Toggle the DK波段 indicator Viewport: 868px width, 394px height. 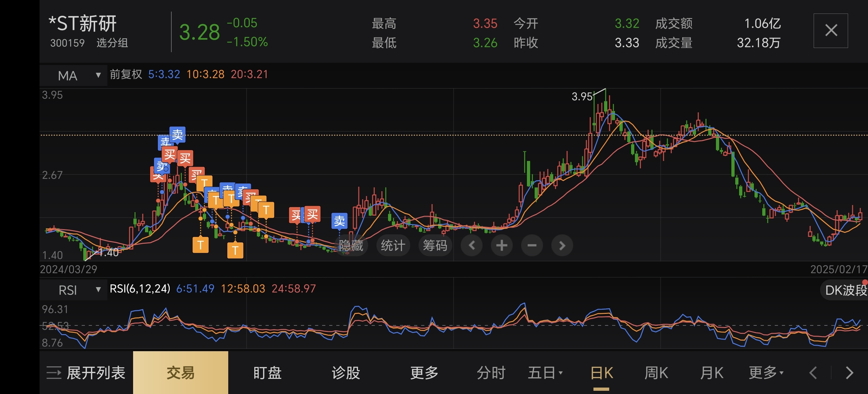coord(845,290)
